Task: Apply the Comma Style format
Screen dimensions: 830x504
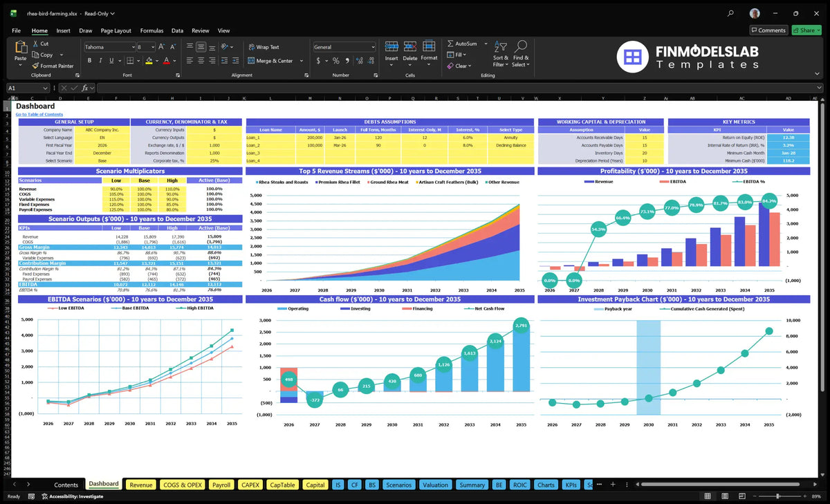Action: click(347, 61)
